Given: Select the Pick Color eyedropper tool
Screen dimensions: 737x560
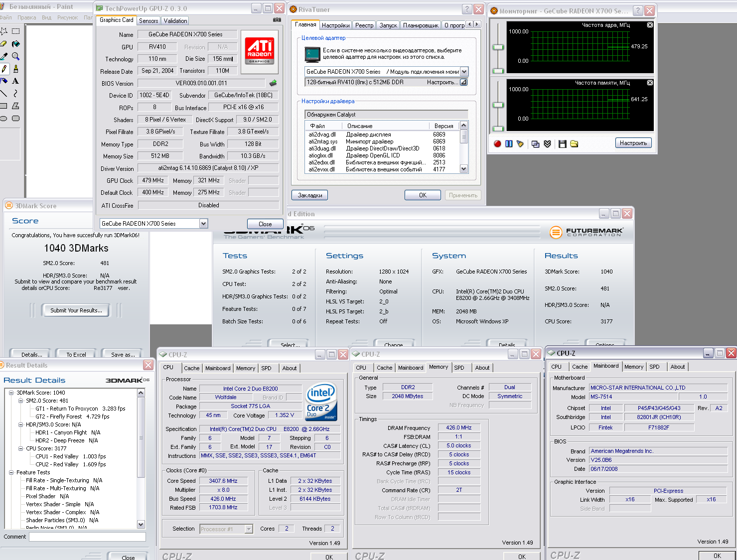Looking at the screenshot, I should (3, 56).
